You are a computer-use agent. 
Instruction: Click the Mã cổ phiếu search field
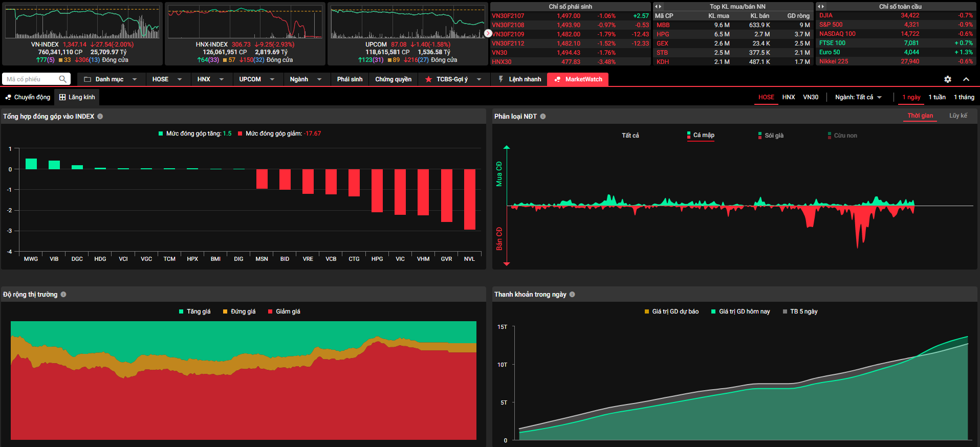31,79
